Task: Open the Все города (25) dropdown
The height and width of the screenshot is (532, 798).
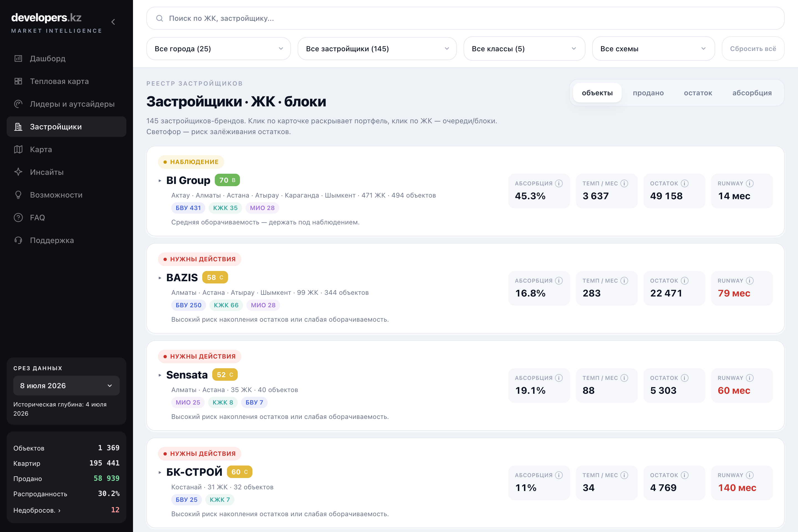Action: click(219, 49)
